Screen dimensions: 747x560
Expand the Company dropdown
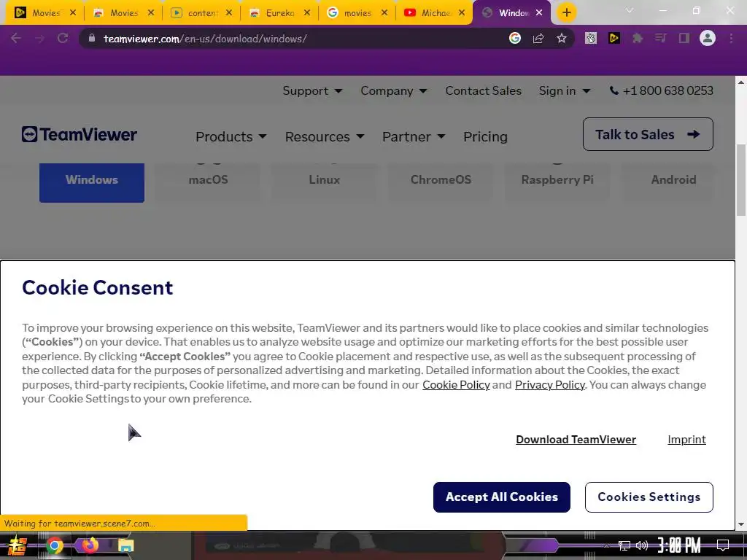pyautogui.click(x=393, y=90)
